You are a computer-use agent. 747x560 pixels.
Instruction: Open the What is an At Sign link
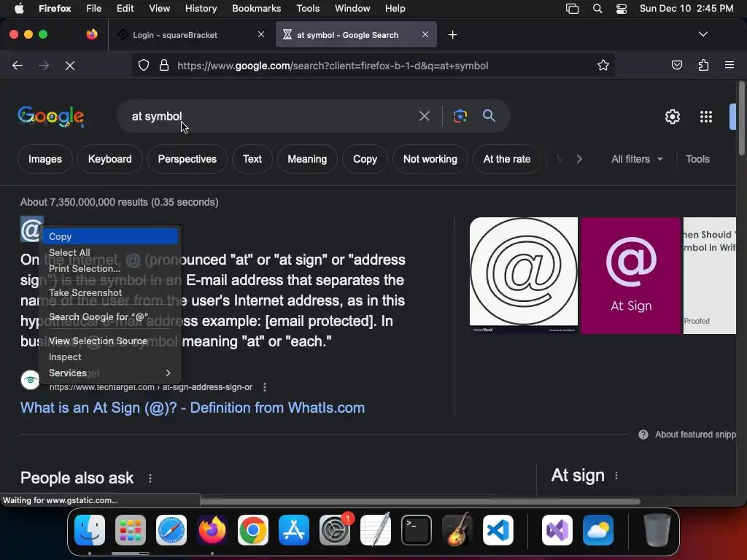point(193,408)
